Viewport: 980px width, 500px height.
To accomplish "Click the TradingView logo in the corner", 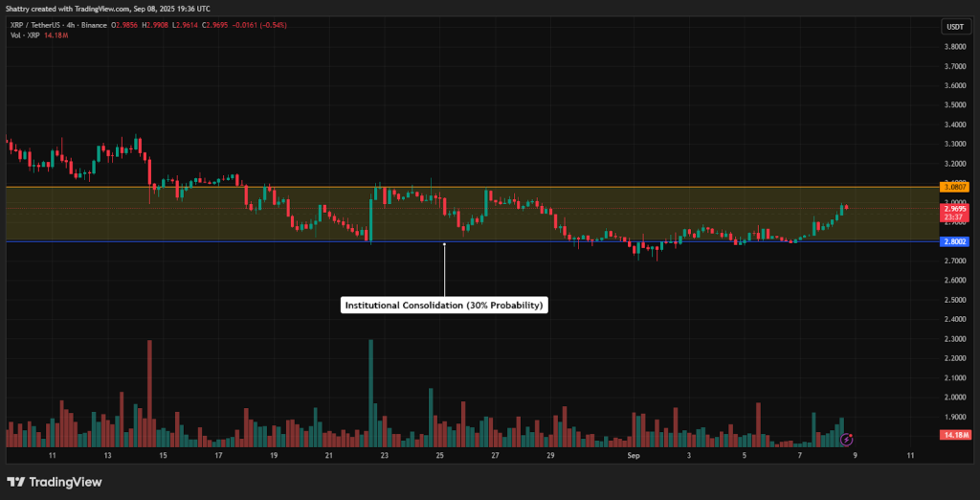I will [55, 482].
